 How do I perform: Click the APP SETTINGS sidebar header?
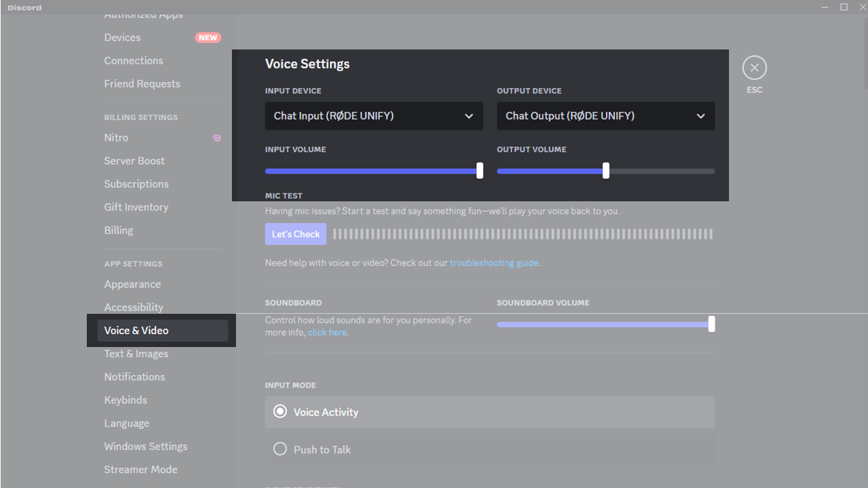[133, 264]
